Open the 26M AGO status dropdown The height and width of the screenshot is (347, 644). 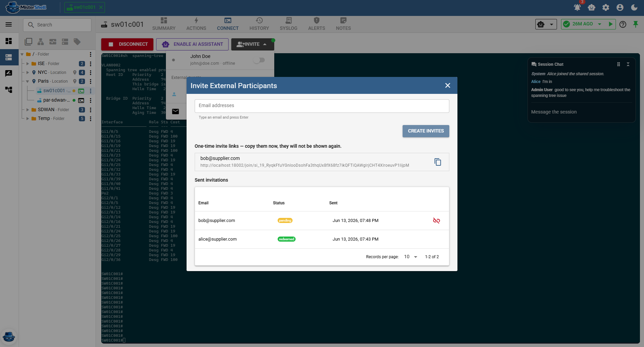(x=600, y=24)
